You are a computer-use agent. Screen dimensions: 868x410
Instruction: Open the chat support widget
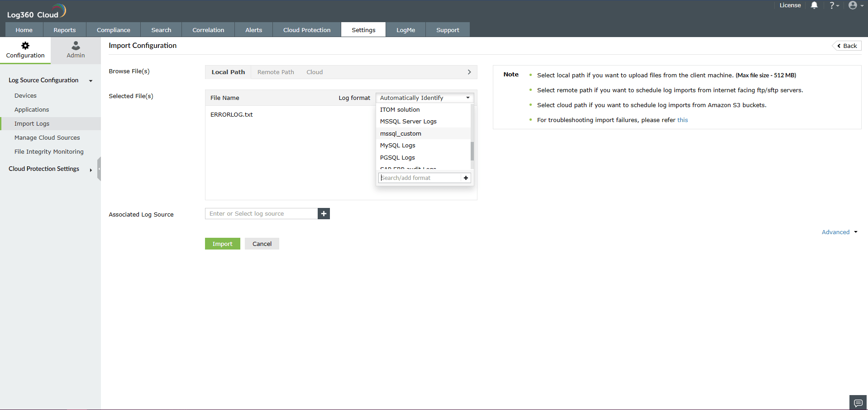pyautogui.click(x=857, y=402)
